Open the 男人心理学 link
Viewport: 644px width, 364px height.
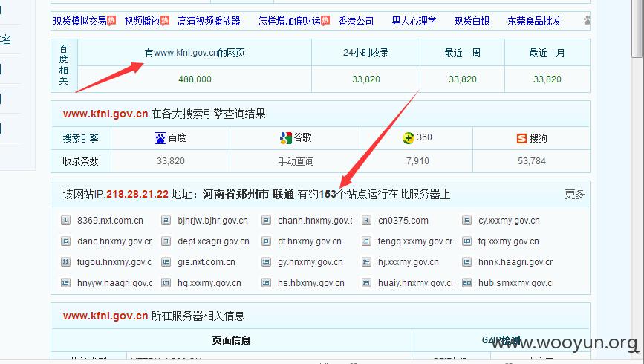414,21
